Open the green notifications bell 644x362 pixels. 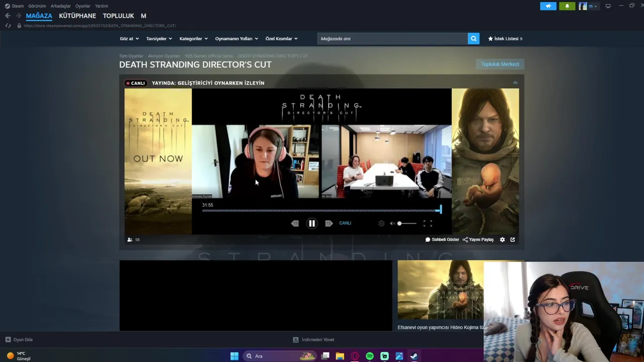[567, 6]
